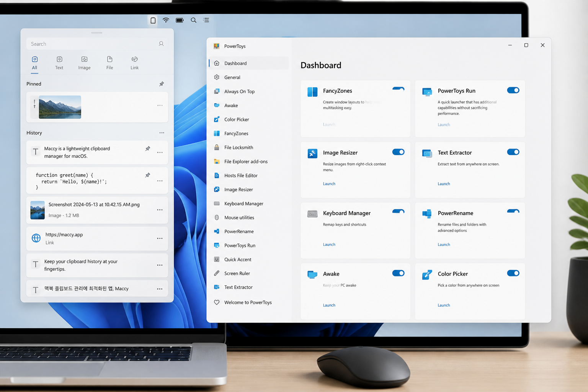This screenshot has width=588, height=392.
Task: Pin the 'Maccy is a lightweight clipboard' entry
Action: pyautogui.click(x=148, y=149)
